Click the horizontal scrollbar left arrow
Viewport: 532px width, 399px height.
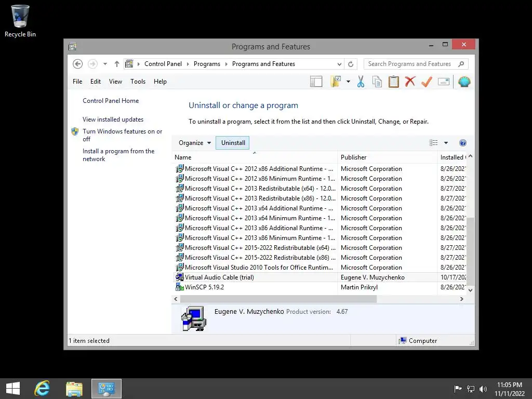176,299
